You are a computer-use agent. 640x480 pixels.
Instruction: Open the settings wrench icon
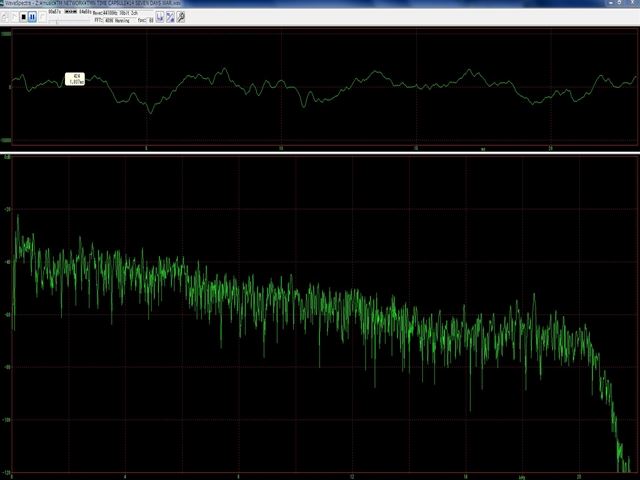[x=180, y=17]
